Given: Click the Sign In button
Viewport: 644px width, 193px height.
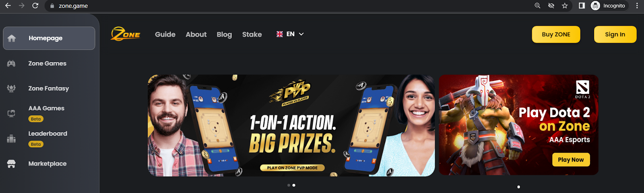Looking at the screenshot, I should [x=615, y=34].
